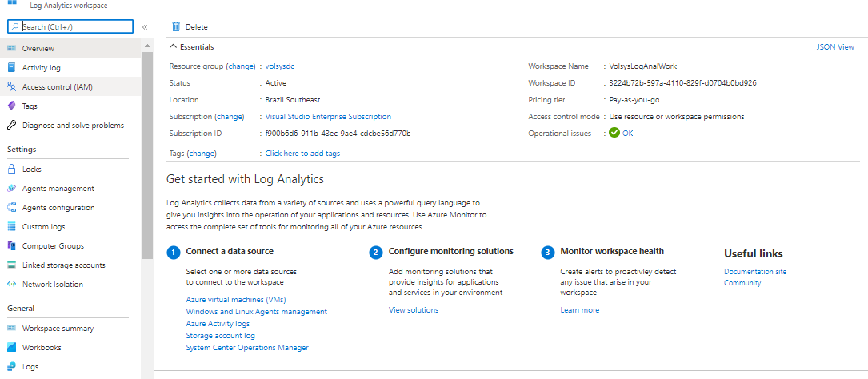Click the Computer Groups icon
The width and height of the screenshot is (868, 379).
point(11,245)
